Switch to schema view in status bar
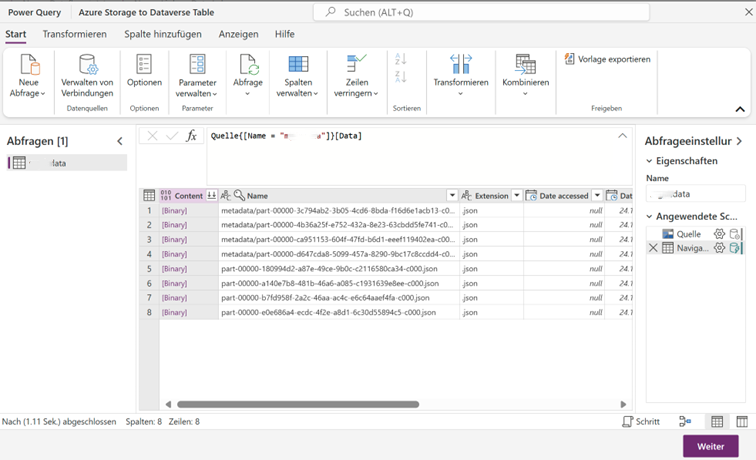Image resolution: width=756 pixels, height=460 pixels. (x=742, y=422)
